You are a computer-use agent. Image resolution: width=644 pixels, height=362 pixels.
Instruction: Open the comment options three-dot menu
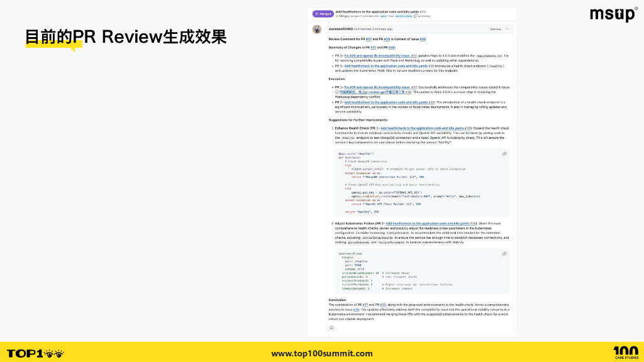(508, 29)
